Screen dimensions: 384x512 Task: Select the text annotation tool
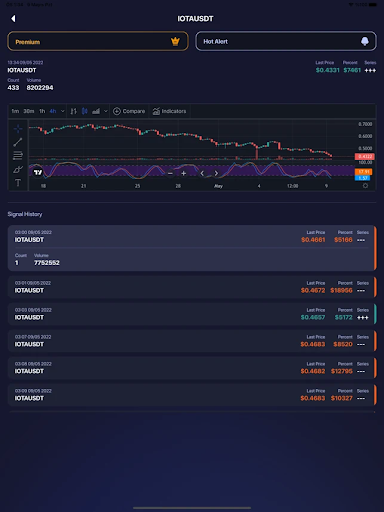[18, 183]
